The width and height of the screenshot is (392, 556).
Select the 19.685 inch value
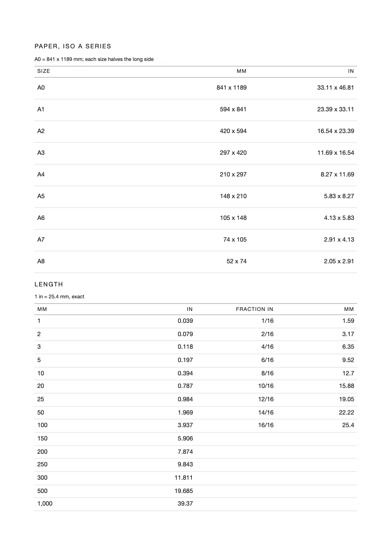(x=184, y=491)
